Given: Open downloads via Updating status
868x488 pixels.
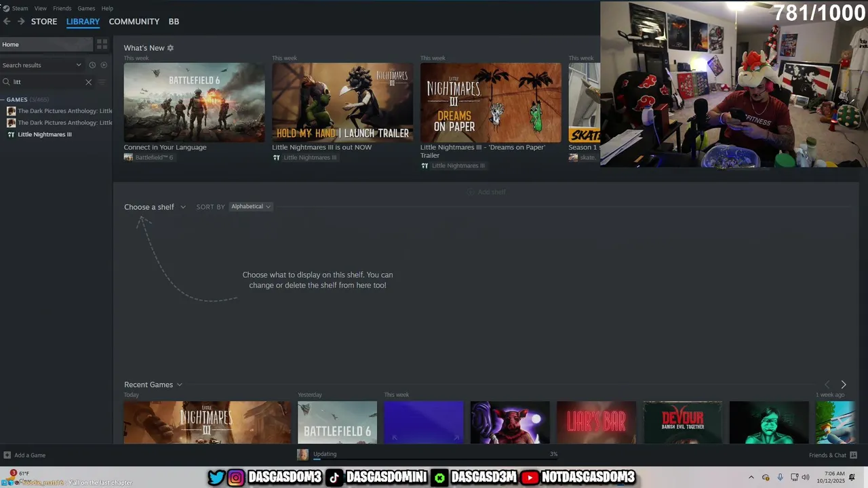Looking at the screenshot, I should point(325,454).
